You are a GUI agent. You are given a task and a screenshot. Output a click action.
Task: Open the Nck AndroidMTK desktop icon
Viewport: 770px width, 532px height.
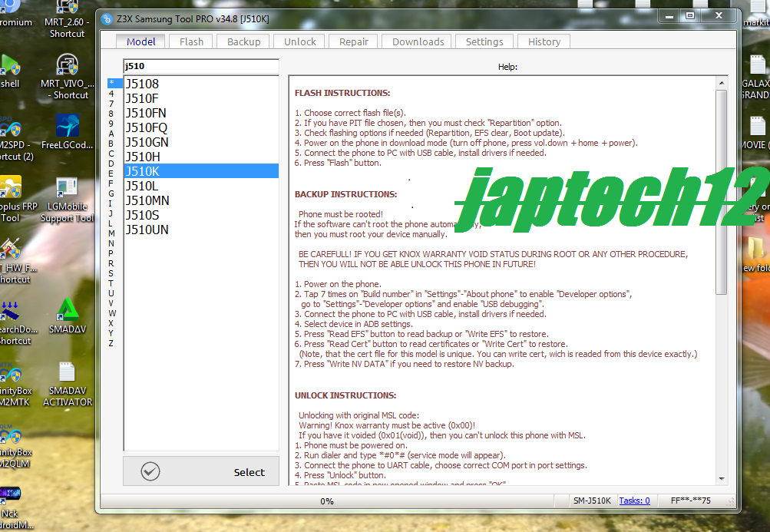coord(15,508)
